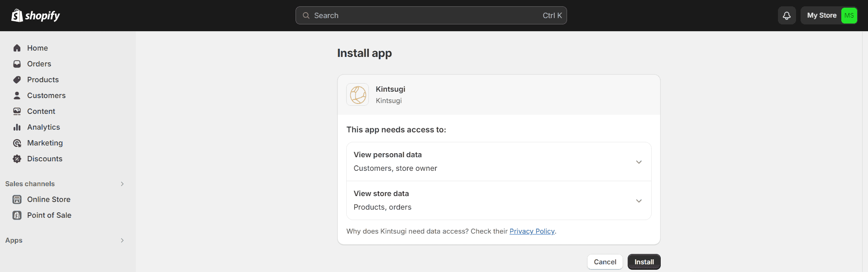This screenshot has width=868, height=272.
Task: Expand the Apps section chevron
Action: (x=122, y=240)
